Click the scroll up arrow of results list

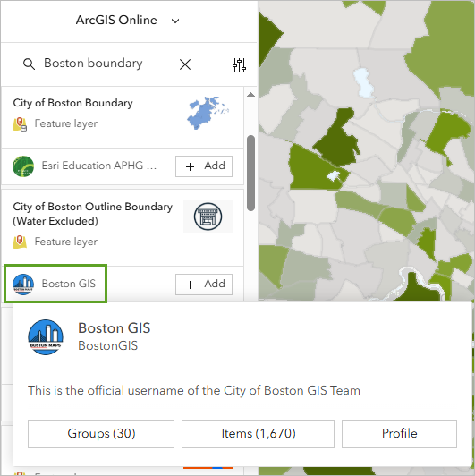pyautogui.click(x=250, y=95)
